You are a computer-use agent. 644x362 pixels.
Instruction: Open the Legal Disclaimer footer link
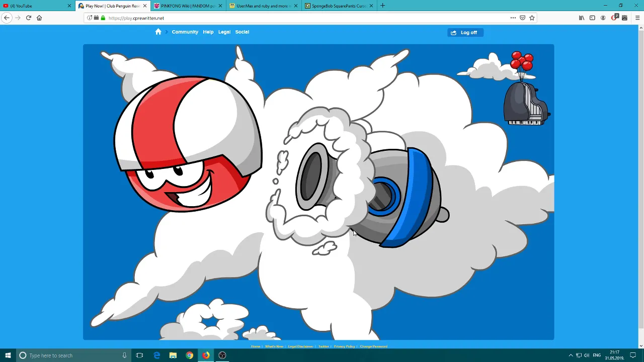(x=301, y=346)
